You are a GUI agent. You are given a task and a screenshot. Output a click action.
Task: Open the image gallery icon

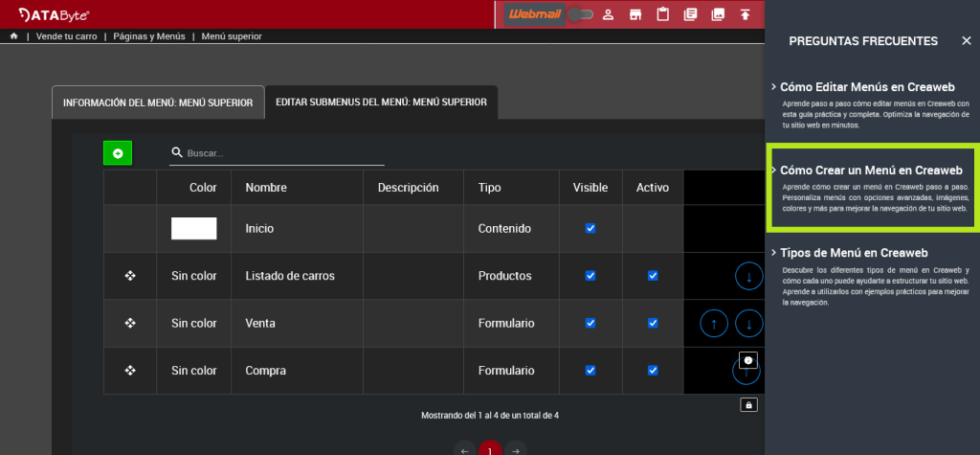click(718, 14)
